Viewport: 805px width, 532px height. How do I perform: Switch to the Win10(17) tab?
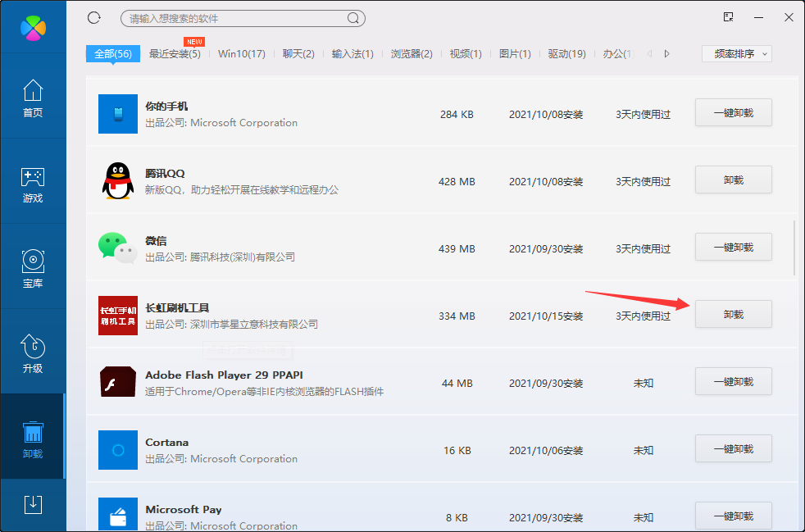[241, 54]
